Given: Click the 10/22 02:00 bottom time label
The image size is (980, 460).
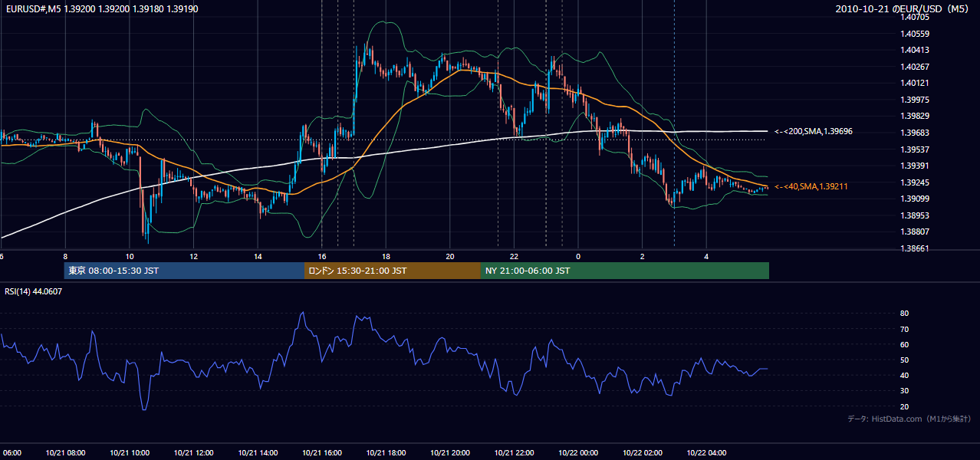Looking at the screenshot, I should point(643,452).
